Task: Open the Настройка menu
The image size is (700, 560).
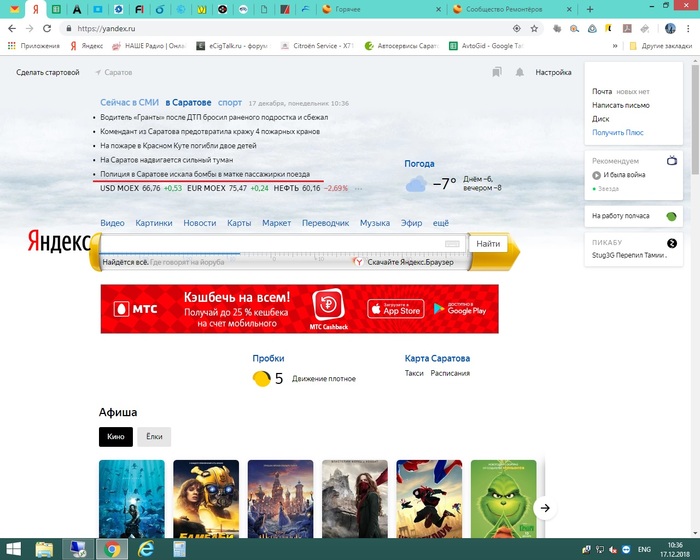Action: click(553, 72)
